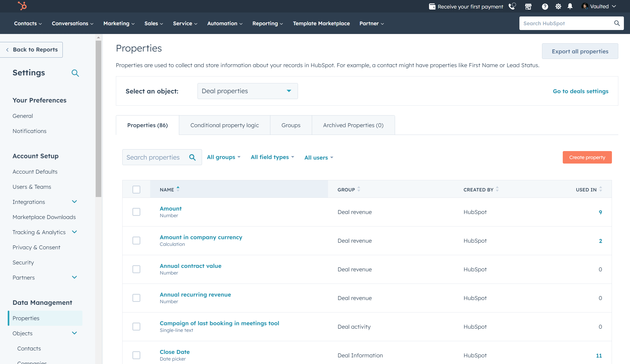Open the help question mark icon
Screen dimensions: 630x364
[x=545, y=6]
